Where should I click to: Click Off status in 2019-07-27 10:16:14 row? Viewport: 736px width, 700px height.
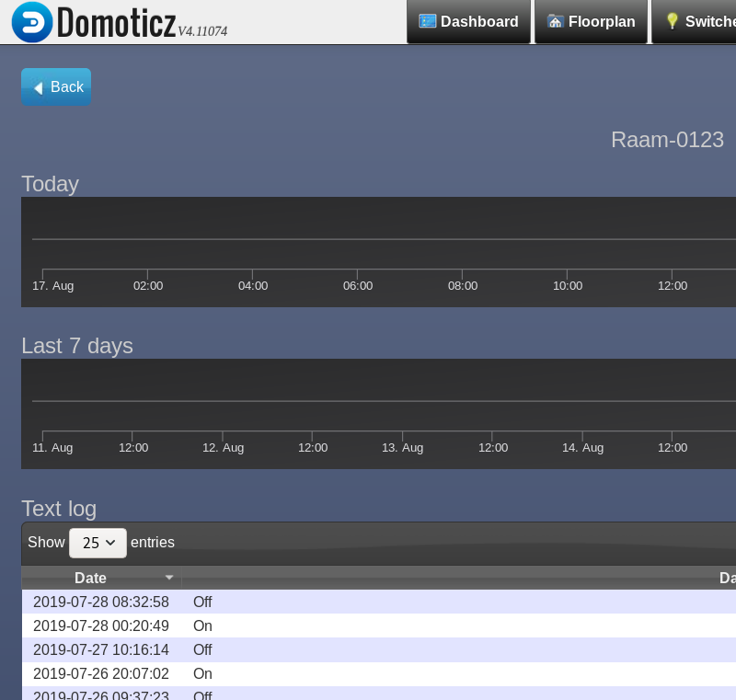point(202,649)
